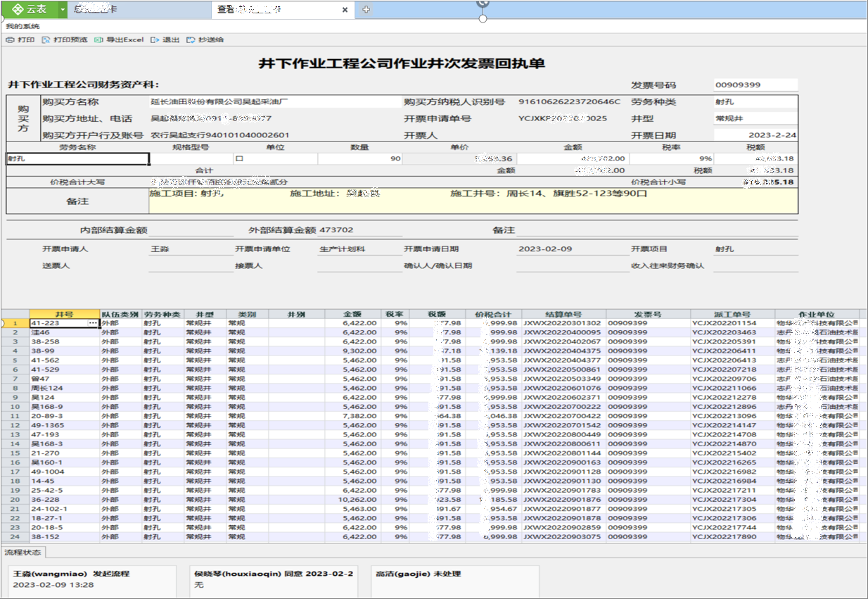Click the 金额 cell 9,302.00
This screenshot has width=868, height=599.
(x=352, y=351)
